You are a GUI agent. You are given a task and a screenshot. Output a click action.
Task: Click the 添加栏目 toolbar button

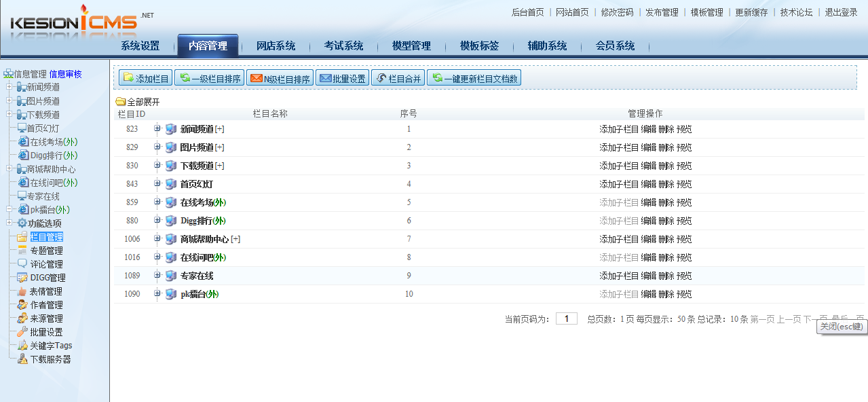pos(145,79)
